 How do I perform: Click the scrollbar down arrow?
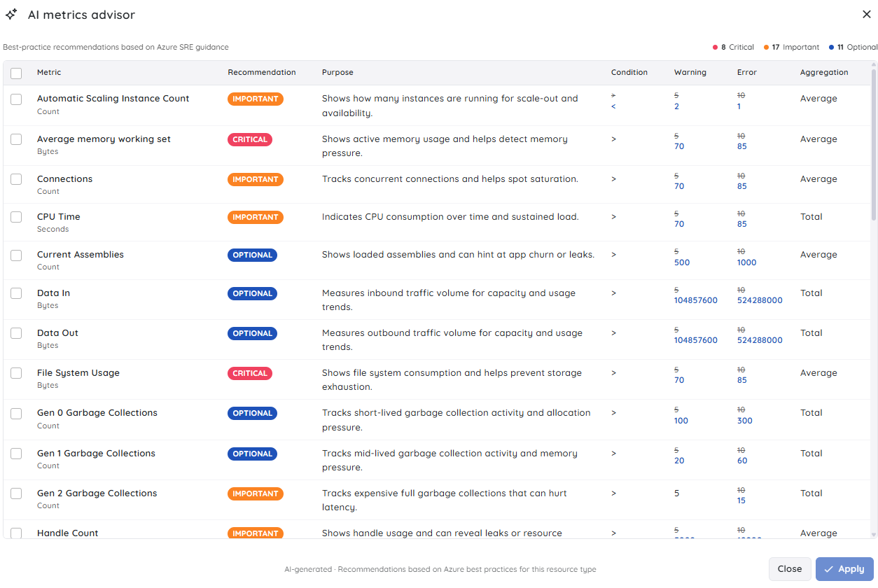[x=873, y=535]
